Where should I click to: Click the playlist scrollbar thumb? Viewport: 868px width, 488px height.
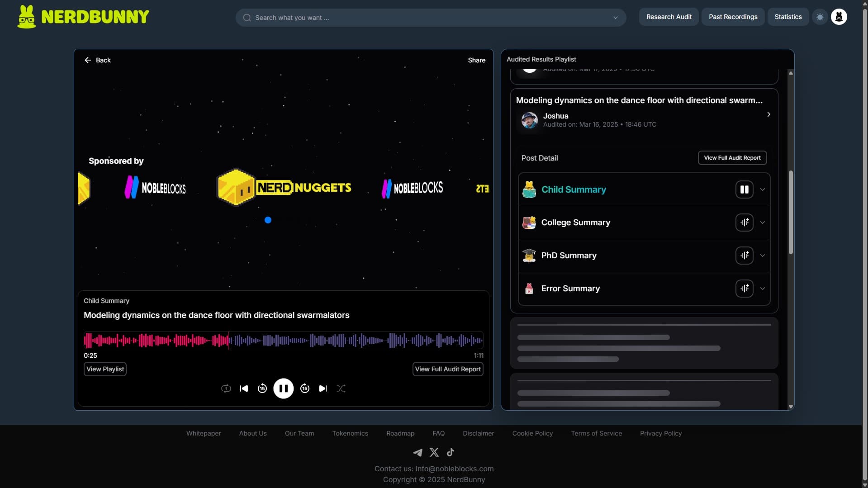[x=790, y=212]
